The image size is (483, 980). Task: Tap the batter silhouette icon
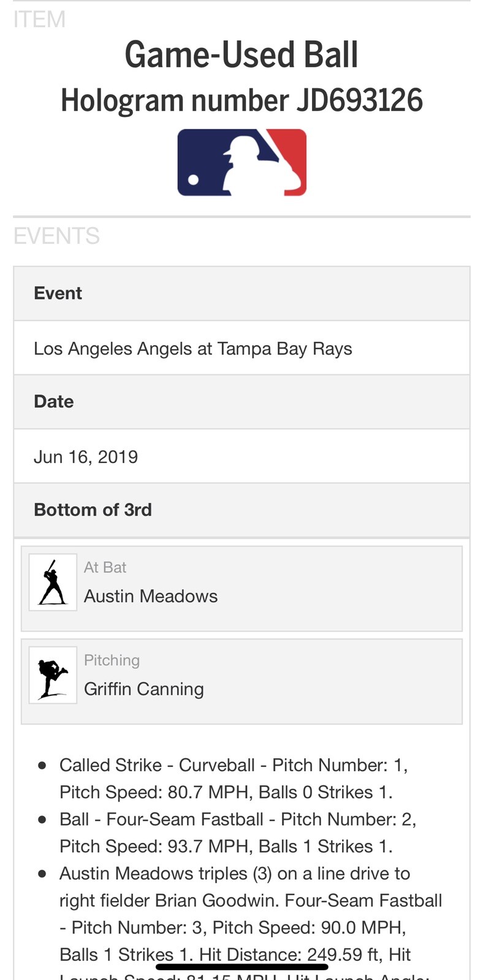pos(53,582)
